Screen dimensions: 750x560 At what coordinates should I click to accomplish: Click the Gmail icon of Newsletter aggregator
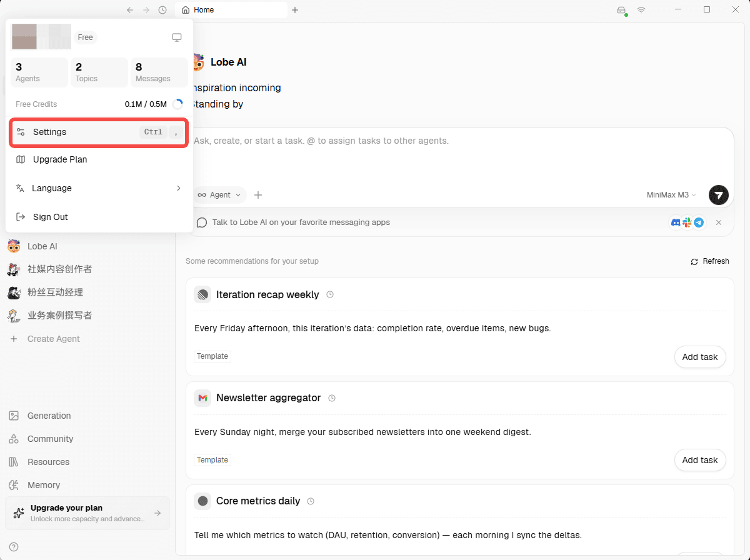[202, 397]
